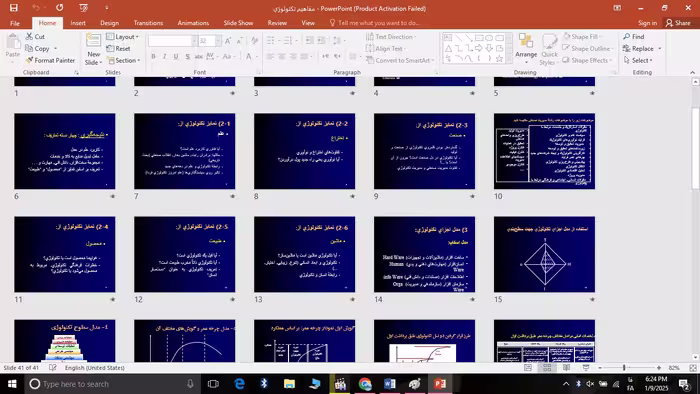Open the Animations tab
Image resolution: width=700 pixels, height=394 pixels.
pyautogui.click(x=193, y=23)
